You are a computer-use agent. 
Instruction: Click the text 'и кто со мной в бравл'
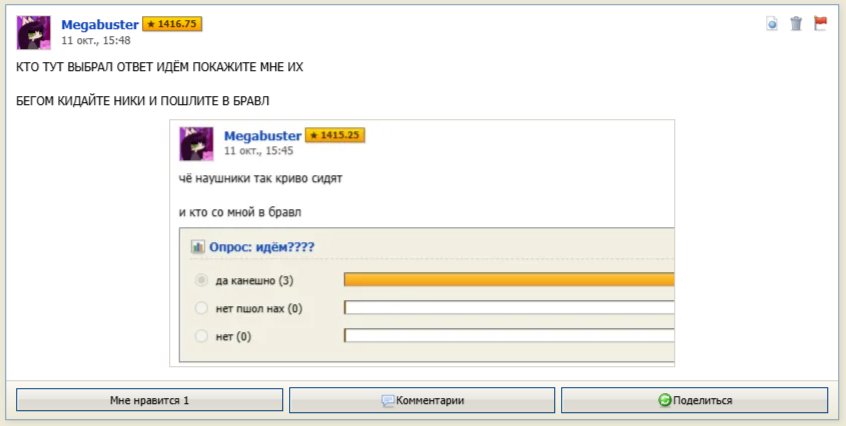click(240, 212)
